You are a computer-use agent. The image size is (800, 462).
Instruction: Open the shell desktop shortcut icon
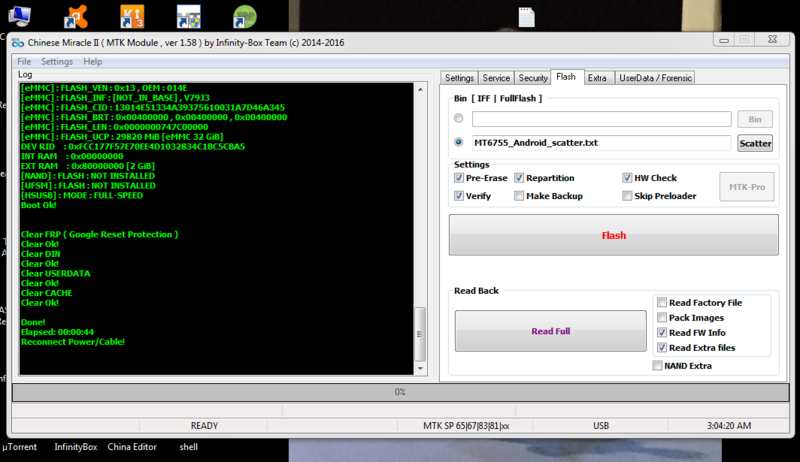pos(188,16)
